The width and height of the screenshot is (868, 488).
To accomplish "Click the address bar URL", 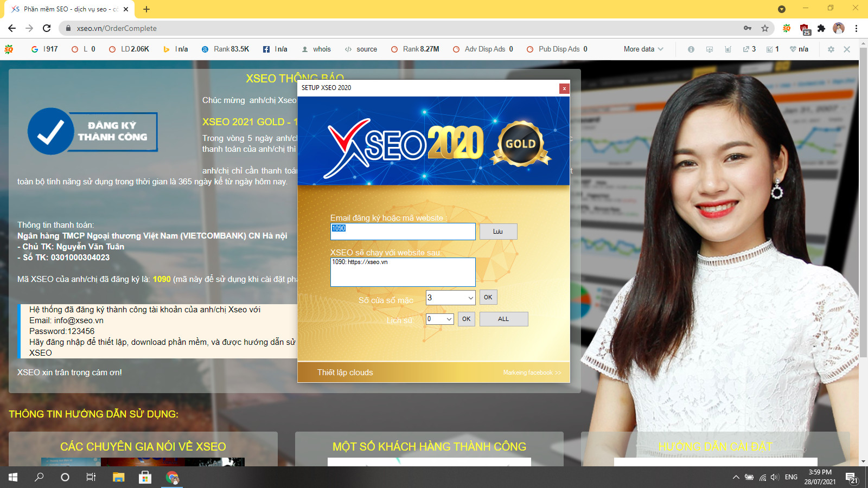I will click(x=117, y=28).
